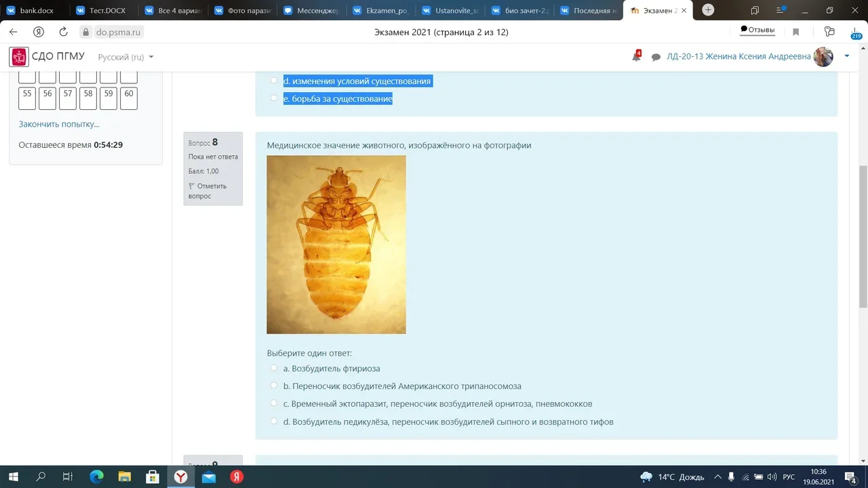The image size is (868, 488).
Task: Open the weather widget 14°C Дождь
Action: [x=671, y=476]
